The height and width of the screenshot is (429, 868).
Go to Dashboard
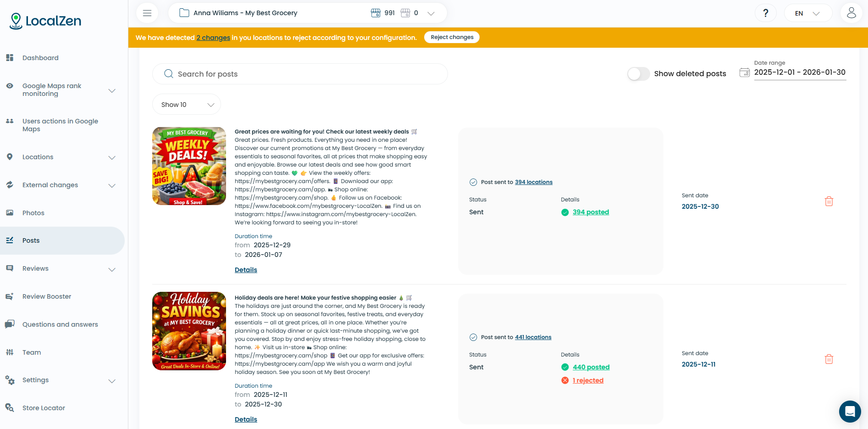(40, 58)
